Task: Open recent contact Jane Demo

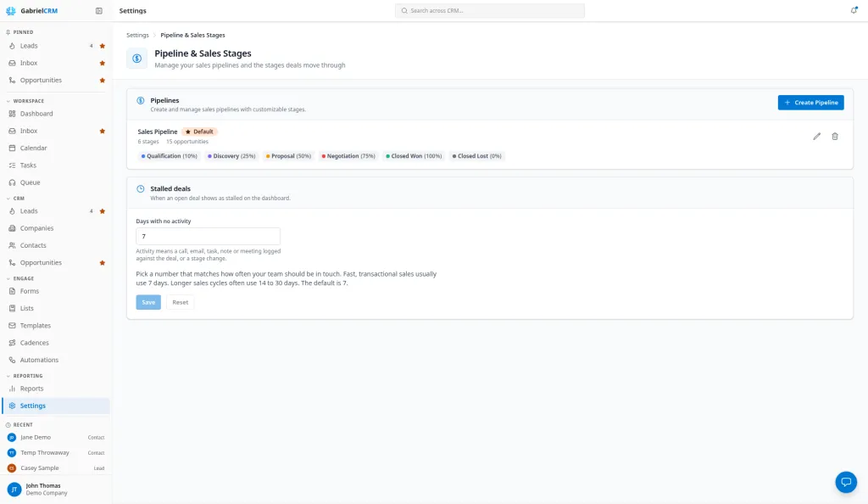Action: tap(55, 438)
